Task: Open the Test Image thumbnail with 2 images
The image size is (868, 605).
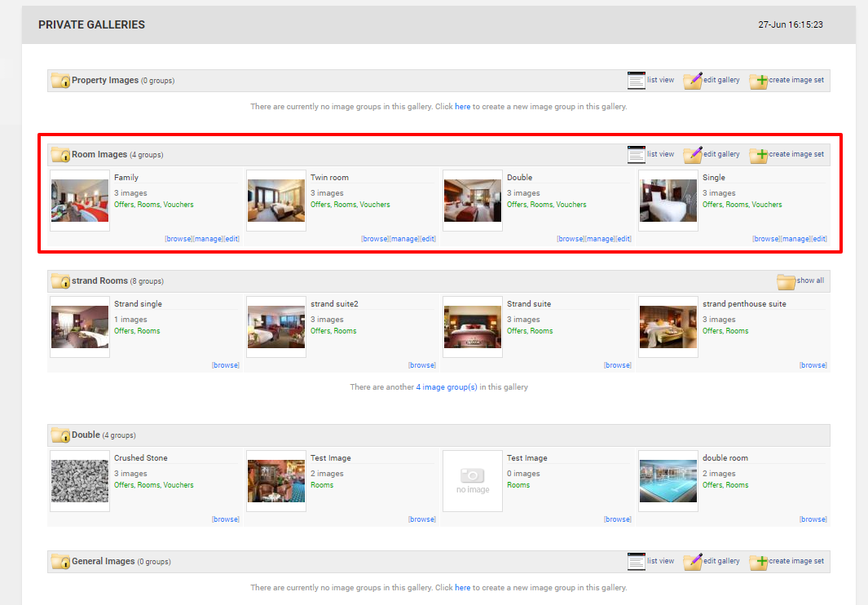Action: coord(276,481)
